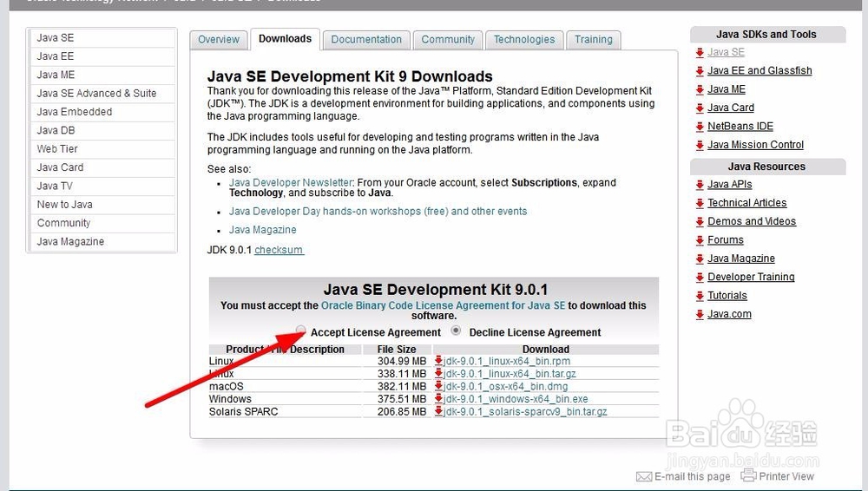The height and width of the screenshot is (491, 868).
Task: Click arrow icon beside Java Mission Control
Action: [700, 145]
